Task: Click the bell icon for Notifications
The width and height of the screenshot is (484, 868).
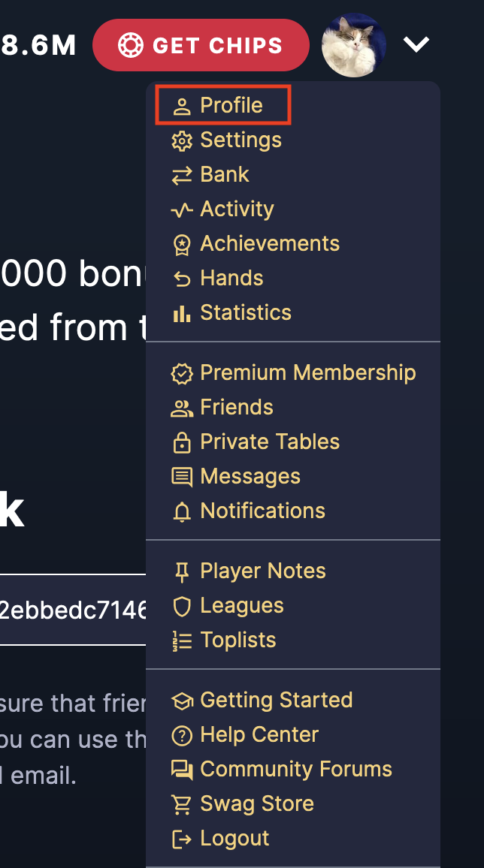Action: click(182, 511)
